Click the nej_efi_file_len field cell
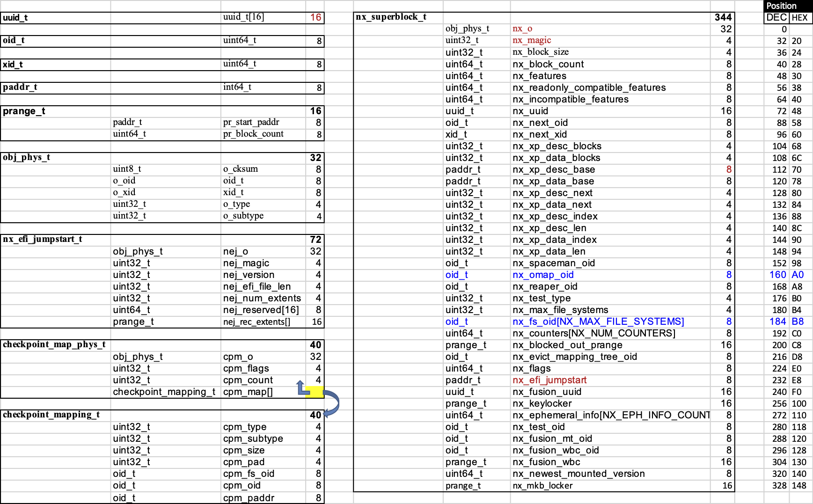The width and height of the screenshot is (813, 504). click(263, 287)
